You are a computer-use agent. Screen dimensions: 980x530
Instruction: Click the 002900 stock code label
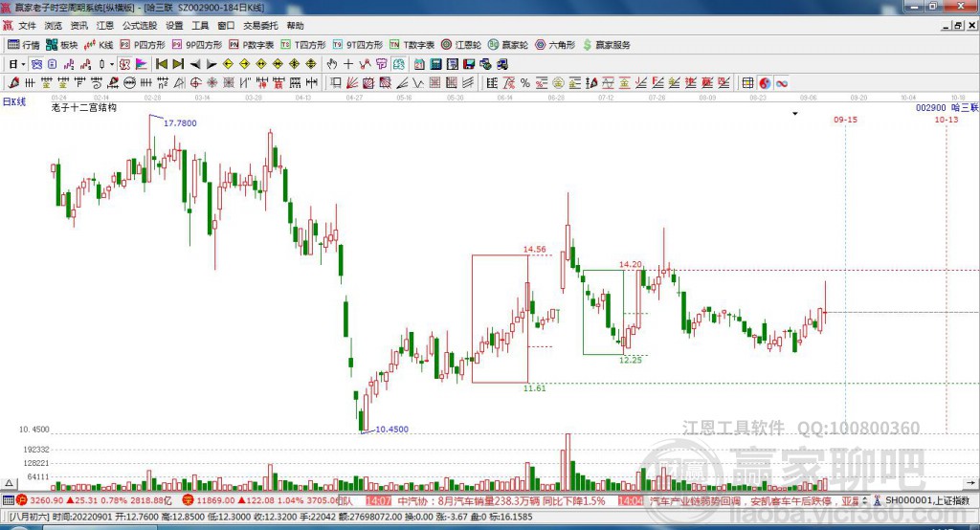point(930,107)
